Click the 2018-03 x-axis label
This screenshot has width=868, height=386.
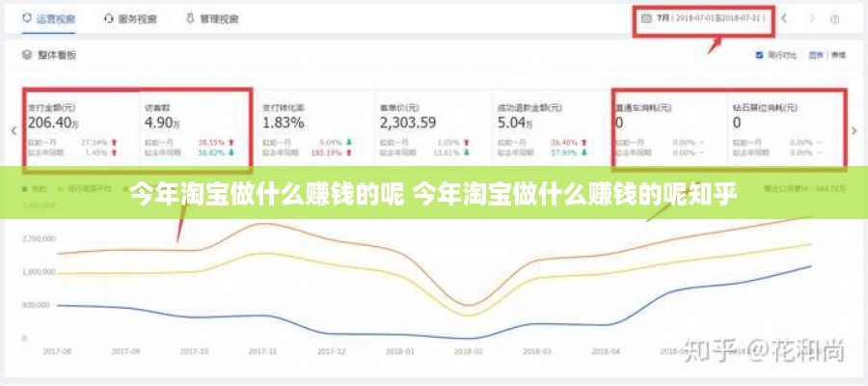(x=537, y=351)
